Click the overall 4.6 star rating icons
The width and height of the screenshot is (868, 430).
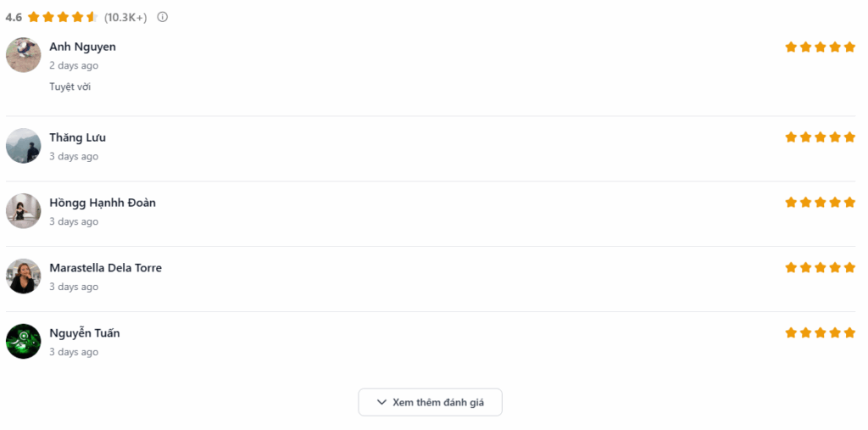(x=63, y=17)
